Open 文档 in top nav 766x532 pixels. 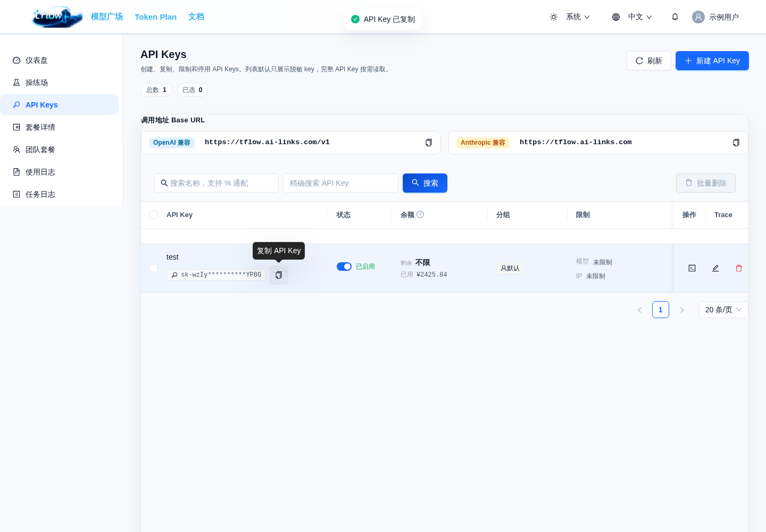196,16
